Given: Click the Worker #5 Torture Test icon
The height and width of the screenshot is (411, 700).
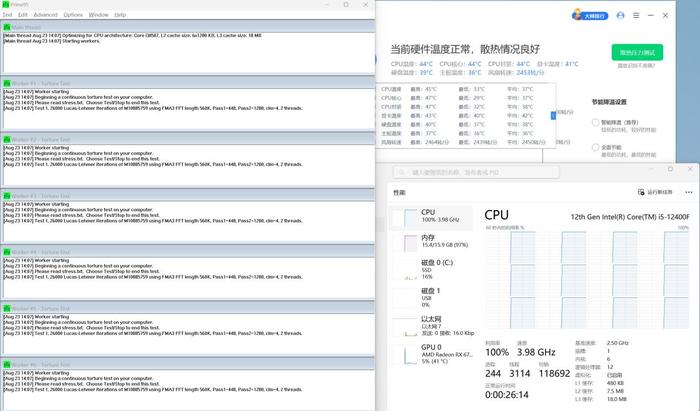Looking at the screenshot, I should (7, 308).
